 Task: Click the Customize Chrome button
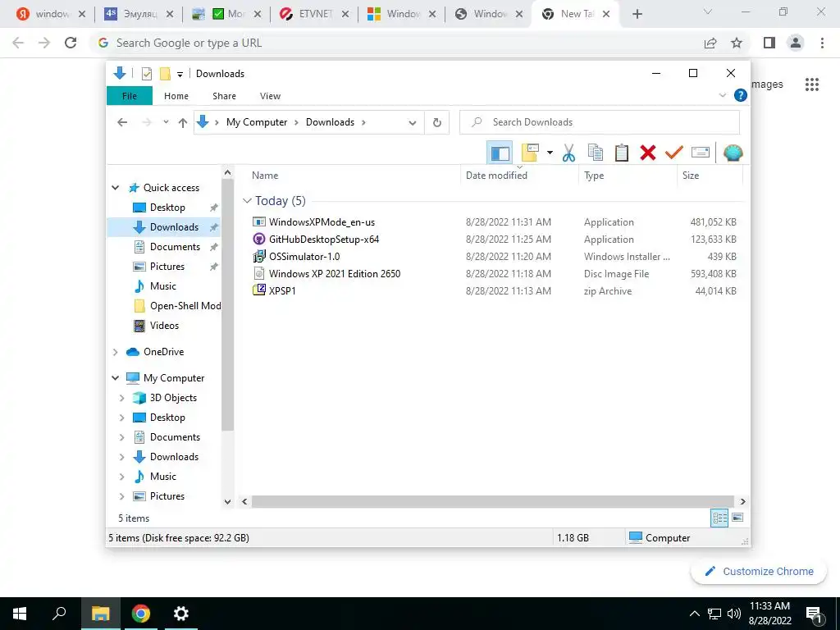tap(759, 571)
